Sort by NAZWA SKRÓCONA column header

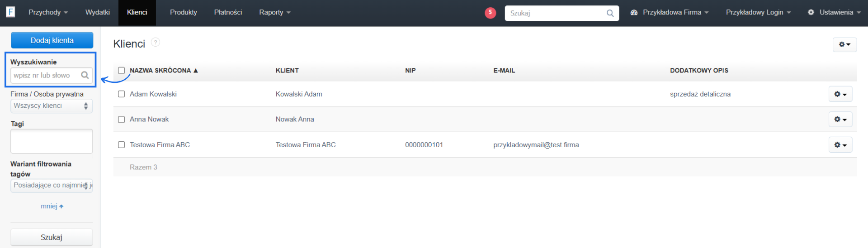pyautogui.click(x=164, y=71)
